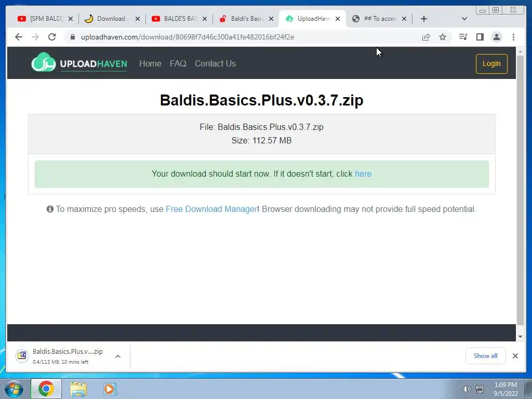Click the 'Size: 112.57 MB' text
The image size is (532, 399).
tap(262, 140)
